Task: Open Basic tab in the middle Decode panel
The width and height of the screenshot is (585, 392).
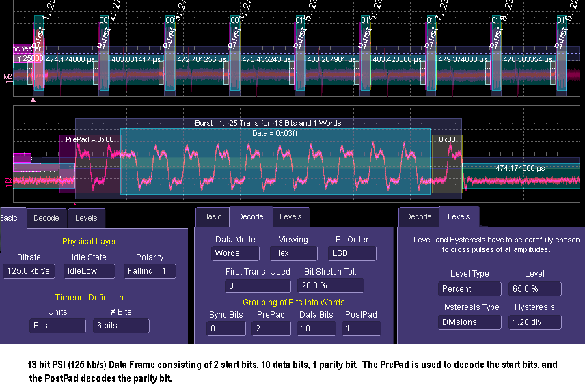Action: (213, 216)
